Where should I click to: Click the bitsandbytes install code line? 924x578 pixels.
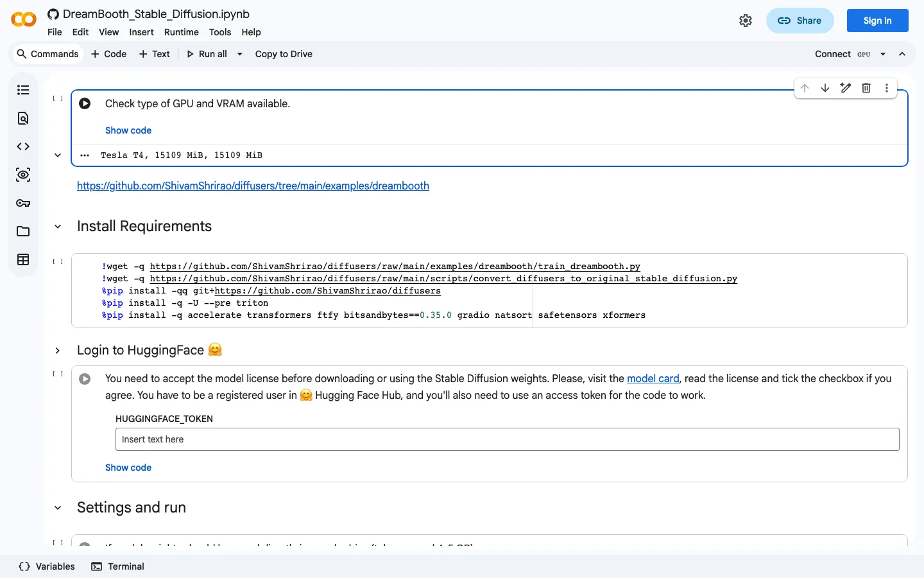[373, 315]
